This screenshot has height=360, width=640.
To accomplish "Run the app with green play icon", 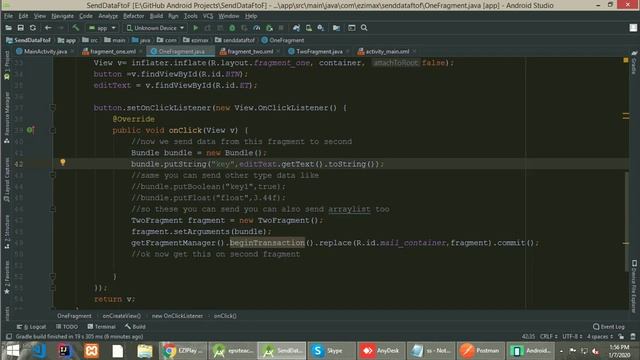I will 196,28.
